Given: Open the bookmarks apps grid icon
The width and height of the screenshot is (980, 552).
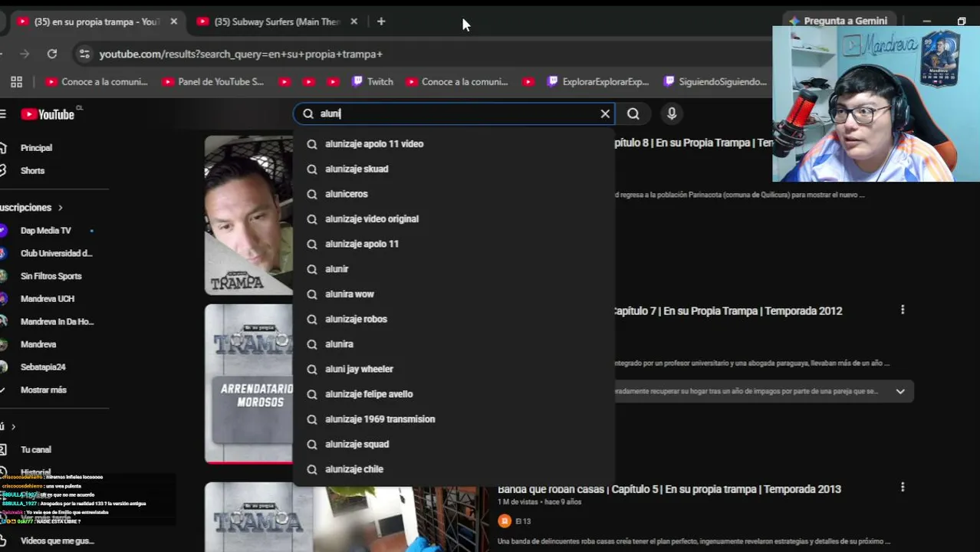Looking at the screenshot, I should pyautogui.click(x=16, y=81).
